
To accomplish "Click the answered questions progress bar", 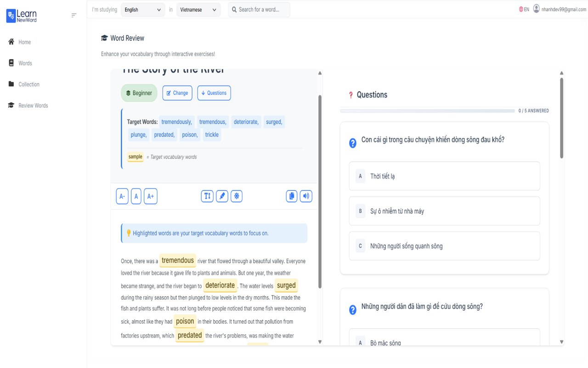I will tap(428, 111).
